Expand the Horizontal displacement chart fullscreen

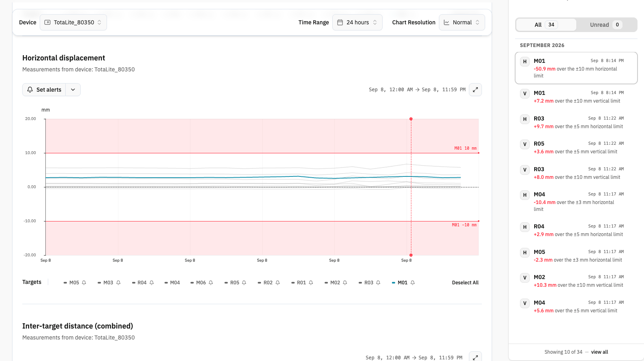point(475,90)
